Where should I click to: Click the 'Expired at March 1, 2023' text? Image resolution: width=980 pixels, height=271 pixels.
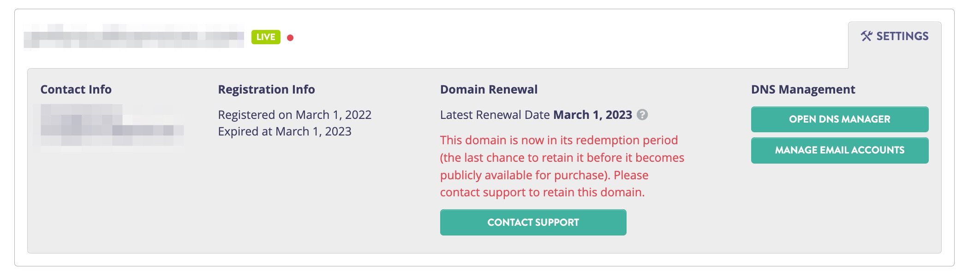click(285, 131)
